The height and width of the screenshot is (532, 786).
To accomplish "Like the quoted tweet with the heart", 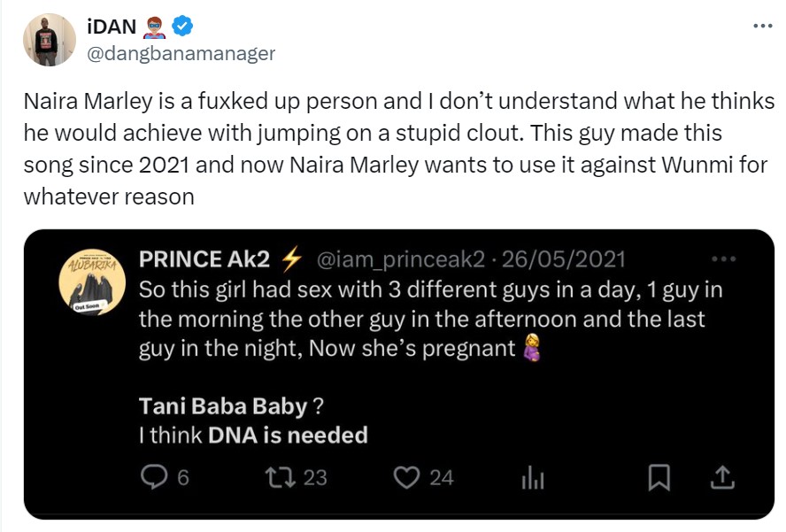I will 406,478.
